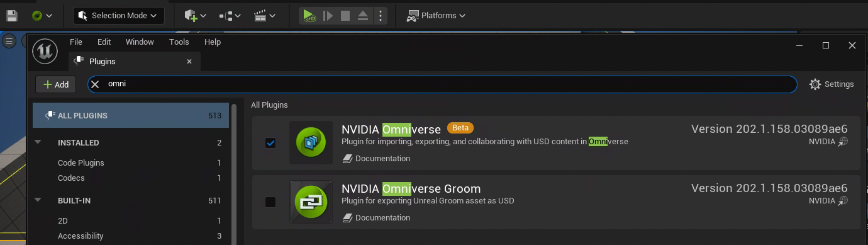Save the current level with floppy icon
This screenshot has width=868, height=245.
pos(12,15)
